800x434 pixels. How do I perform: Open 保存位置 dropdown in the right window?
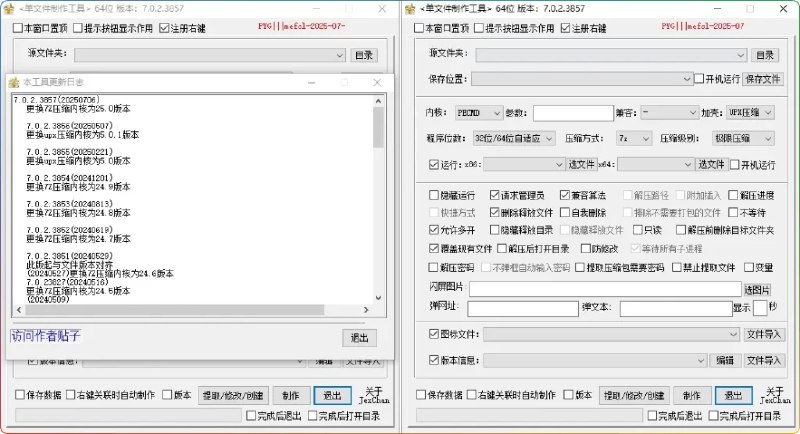pos(582,79)
